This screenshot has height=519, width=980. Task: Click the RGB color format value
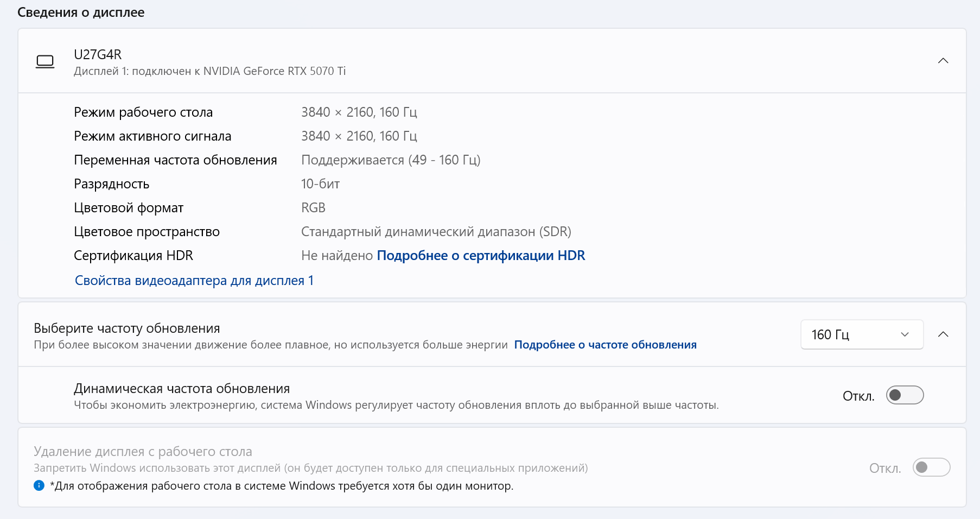pyautogui.click(x=313, y=208)
